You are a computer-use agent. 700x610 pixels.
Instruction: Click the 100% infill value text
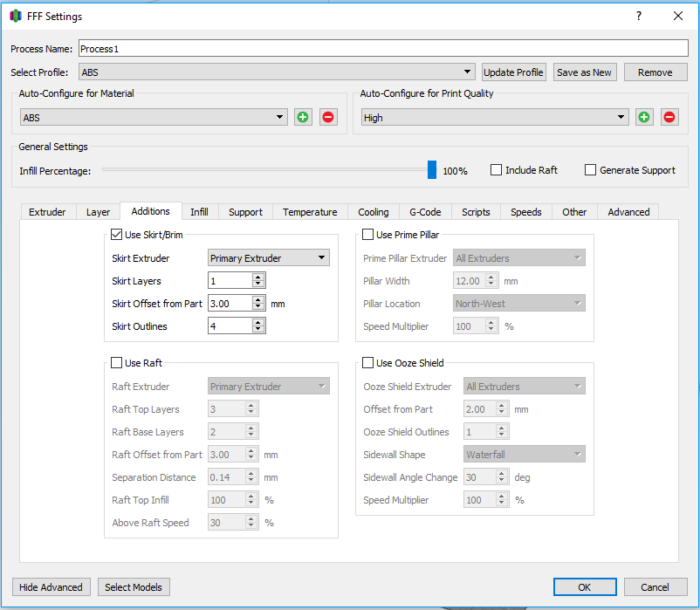point(455,171)
